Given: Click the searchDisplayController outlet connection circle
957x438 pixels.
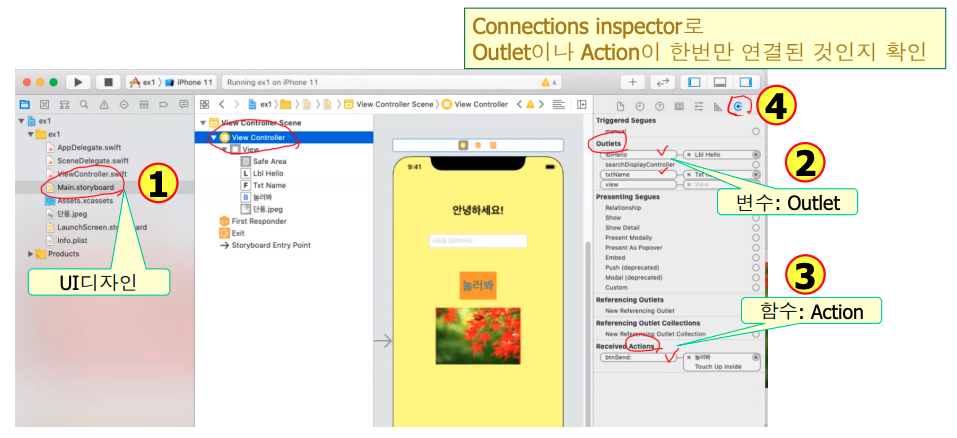Looking at the screenshot, I should [756, 165].
